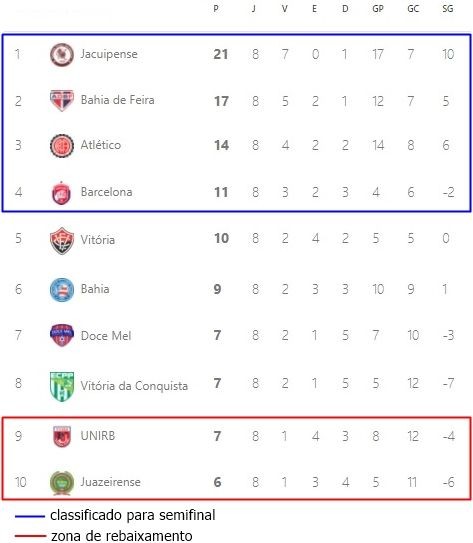
Task: Open the Bahia de Feira team link
Action: (x=117, y=100)
